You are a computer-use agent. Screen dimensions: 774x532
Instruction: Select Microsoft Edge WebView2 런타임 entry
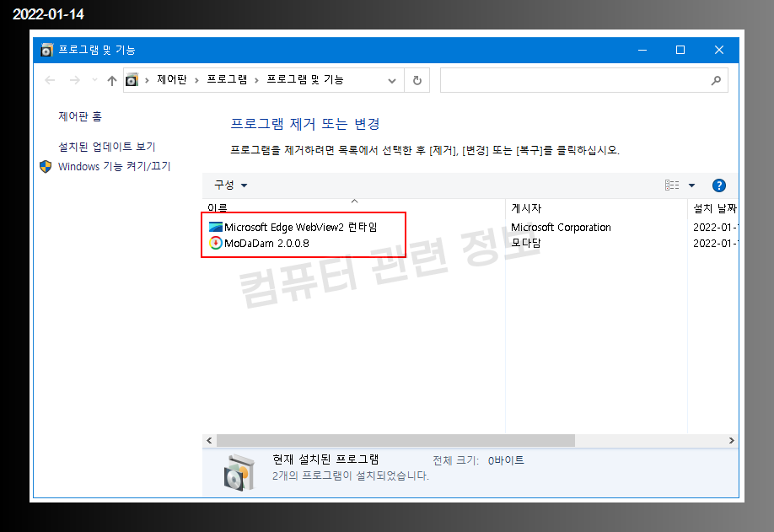pos(300,227)
